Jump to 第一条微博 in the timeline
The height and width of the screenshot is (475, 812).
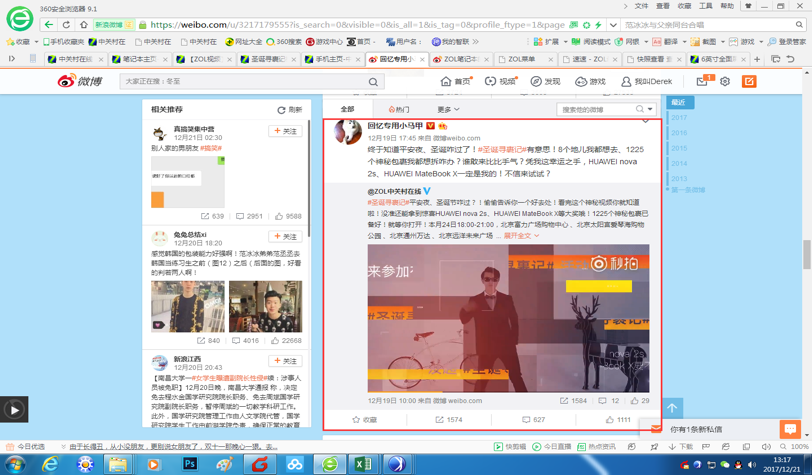pyautogui.click(x=688, y=190)
